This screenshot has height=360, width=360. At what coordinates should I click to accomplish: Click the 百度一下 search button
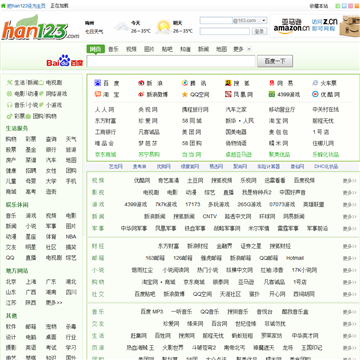click(x=275, y=61)
